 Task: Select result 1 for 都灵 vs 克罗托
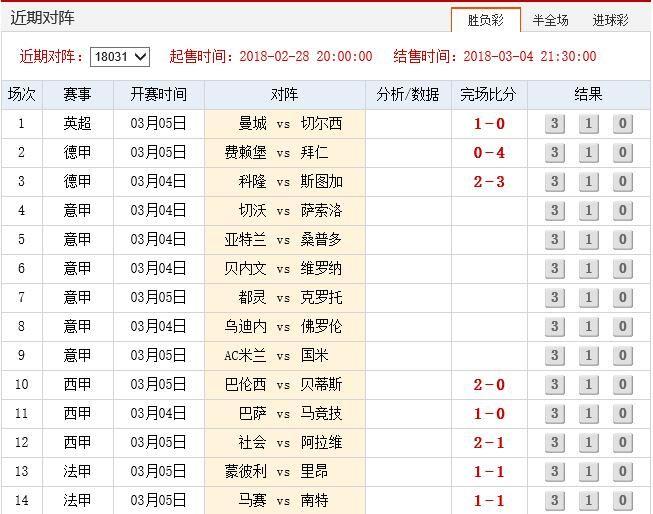[x=588, y=298]
